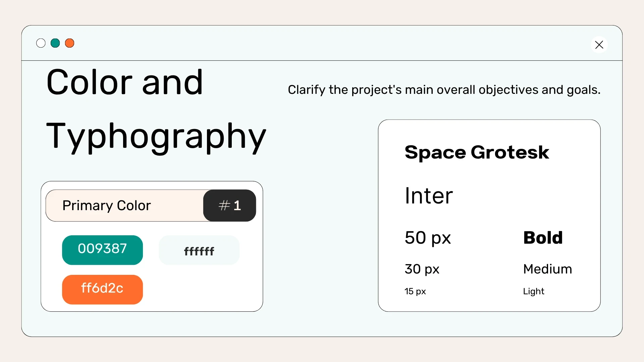Choose the Space Grotesk font name
This screenshot has width=644, height=362.
point(477,153)
